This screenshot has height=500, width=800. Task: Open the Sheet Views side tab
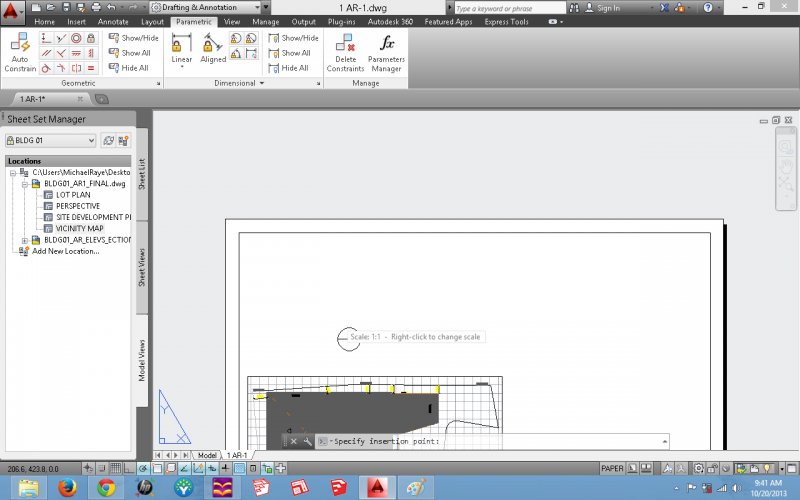tap(141, 269)
